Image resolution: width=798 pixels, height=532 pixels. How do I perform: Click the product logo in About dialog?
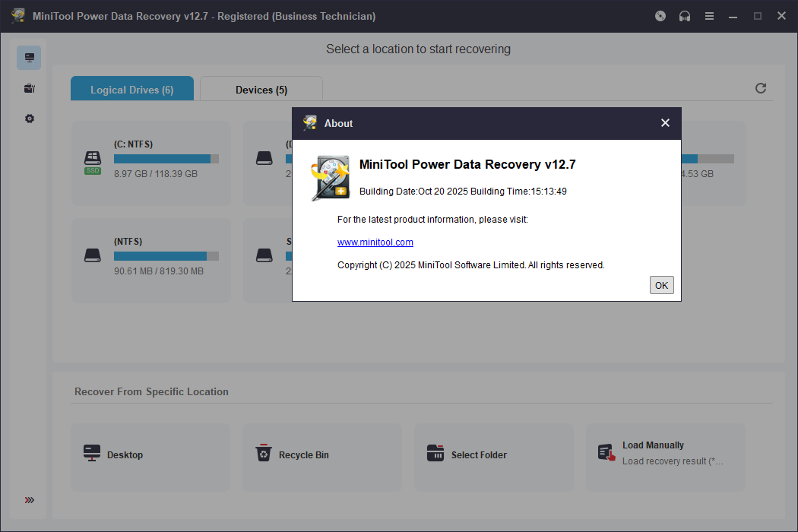click(x=331, y=178)
